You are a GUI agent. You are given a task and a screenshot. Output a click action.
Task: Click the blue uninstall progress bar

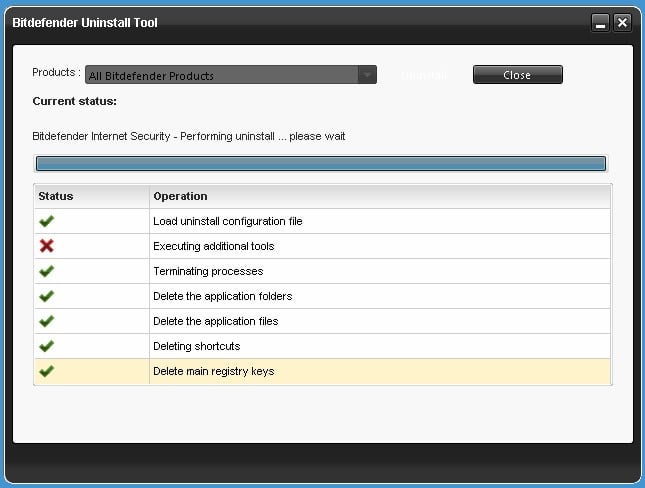[x=320, y=163]
